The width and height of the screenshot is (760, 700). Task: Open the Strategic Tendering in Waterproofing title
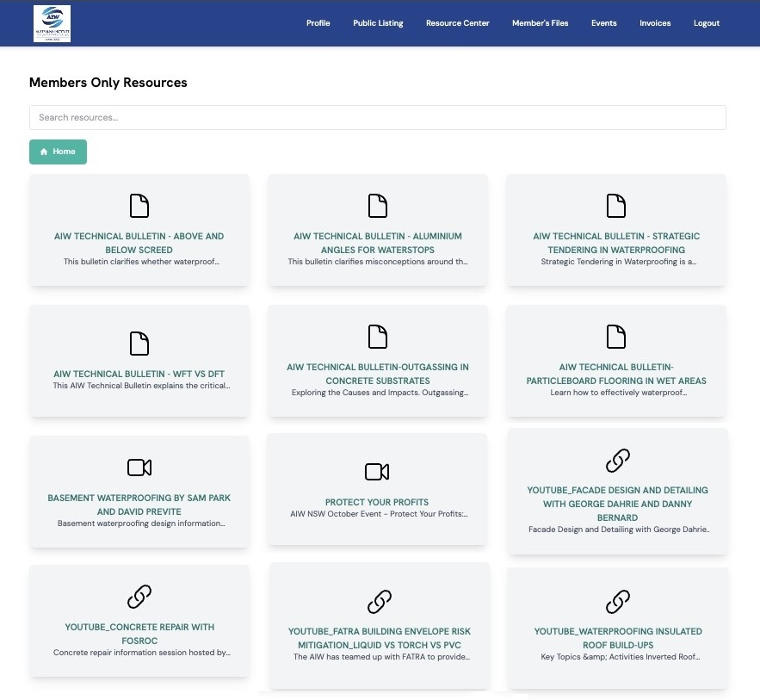coord(616,243)
